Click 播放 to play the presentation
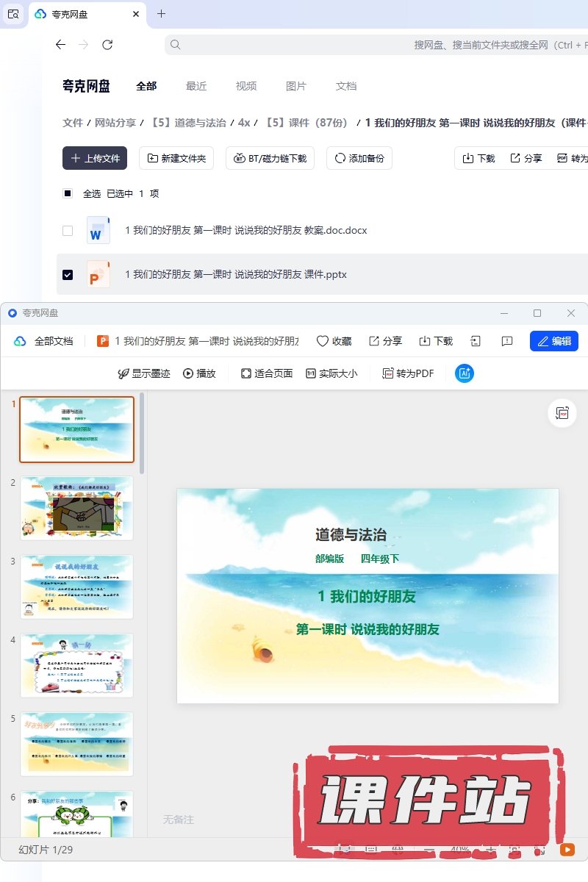Viewport: 588px width, 882px height. 199,373
